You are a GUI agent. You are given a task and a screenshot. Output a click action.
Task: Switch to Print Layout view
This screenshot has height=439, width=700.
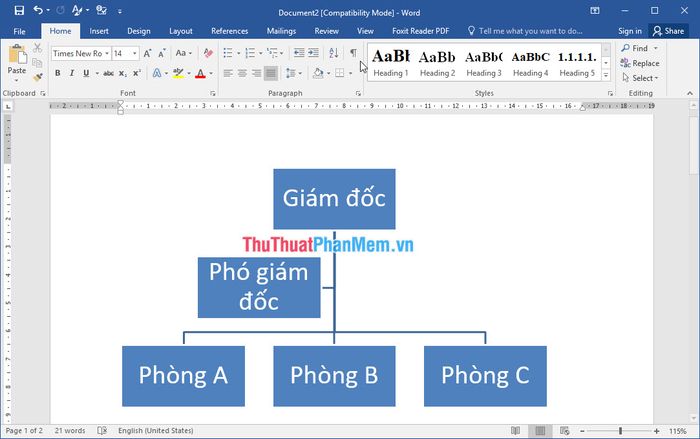point(540,431)
